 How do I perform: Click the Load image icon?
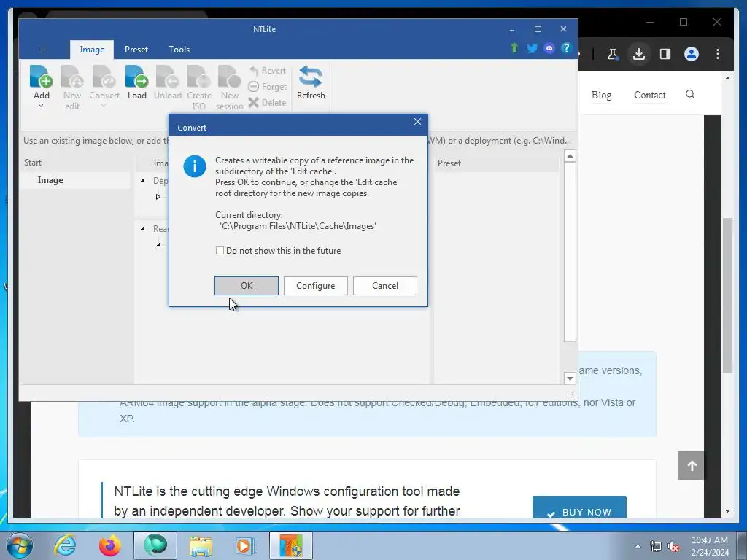(x=136, y=77)
